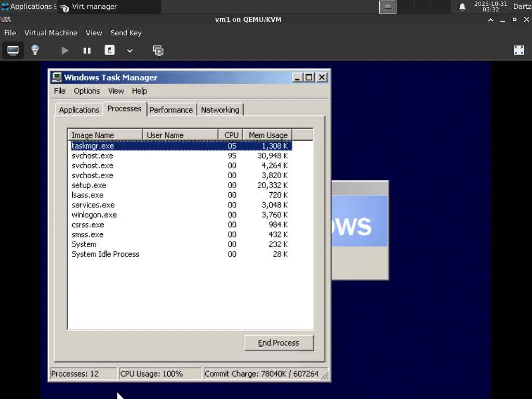Viewport: 532px width, 399px height.
Task: Switch to the Processes tab
Action: tap(125, 109)
